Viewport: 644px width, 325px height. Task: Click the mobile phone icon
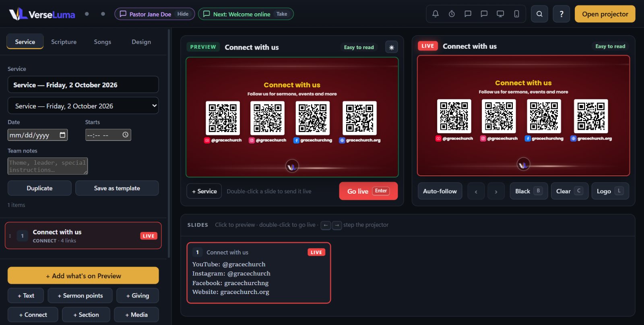516,14
